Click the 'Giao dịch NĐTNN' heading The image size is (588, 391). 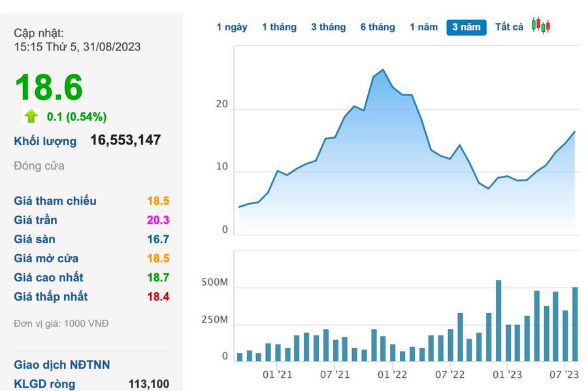[x=62, y=365]
